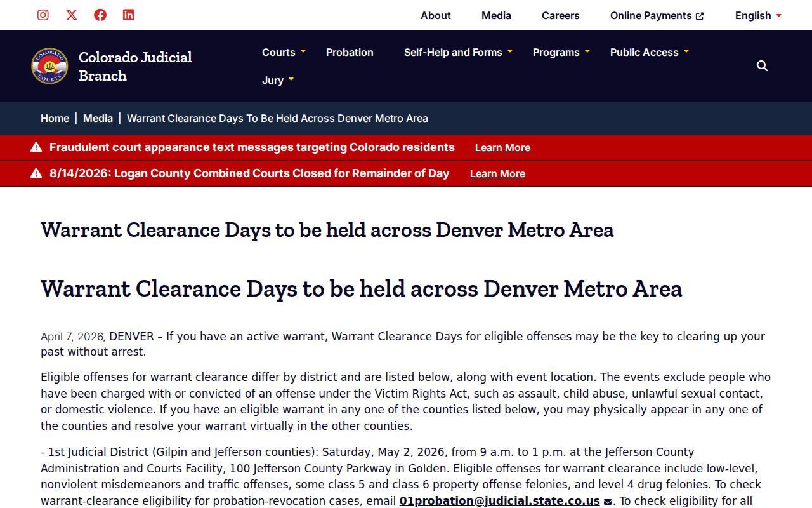This screenshot has height=508, width=812.
Task: Click the warning icon beside the fraudulent text alert
Action: tap(36, 147)
